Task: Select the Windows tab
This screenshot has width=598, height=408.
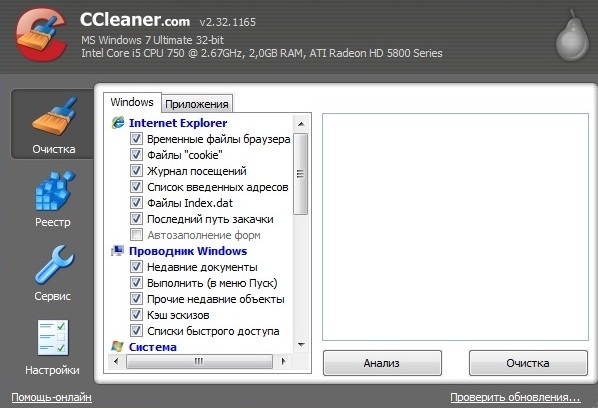Action: (132, 102)
